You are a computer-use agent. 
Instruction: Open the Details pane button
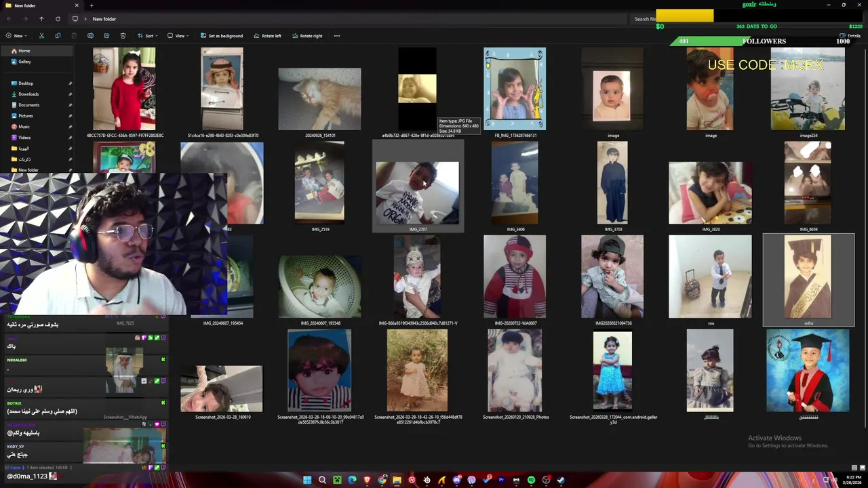click(x=850, y=36)
